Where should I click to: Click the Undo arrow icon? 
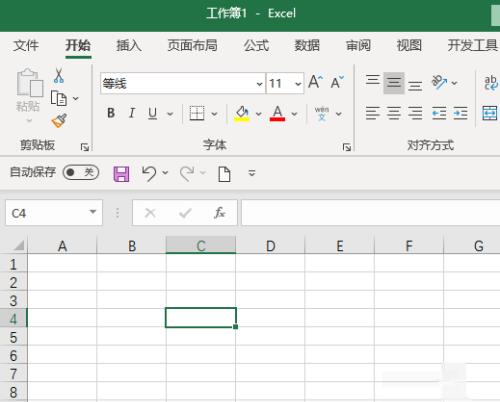coord(149,173)
